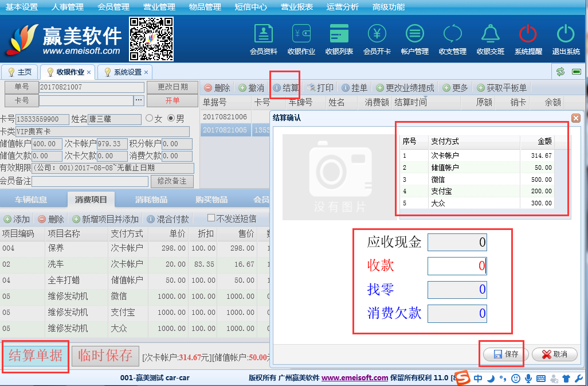The image size is (588, 386).
Task: Click the ellipsis button beside 卡号 field
Action: (x=138, y=100)
